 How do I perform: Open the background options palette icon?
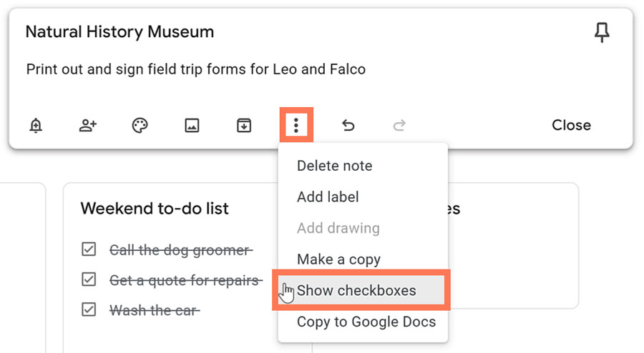140,126
